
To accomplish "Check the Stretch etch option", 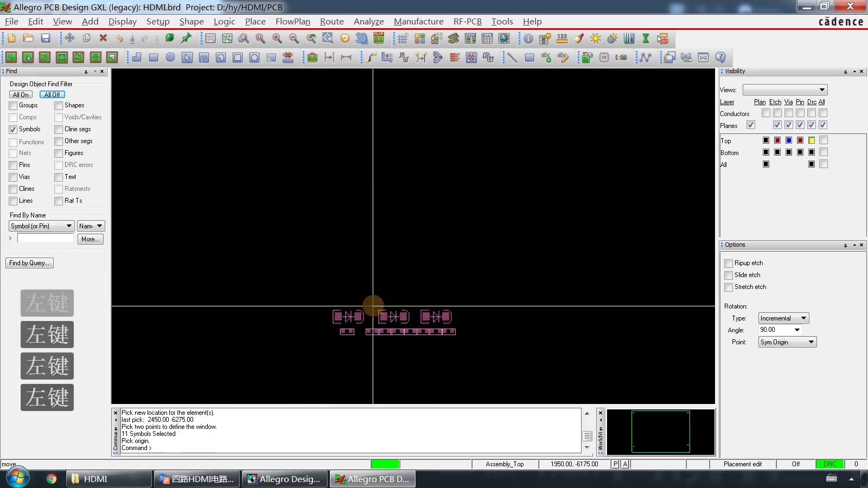I will [729, 287].
